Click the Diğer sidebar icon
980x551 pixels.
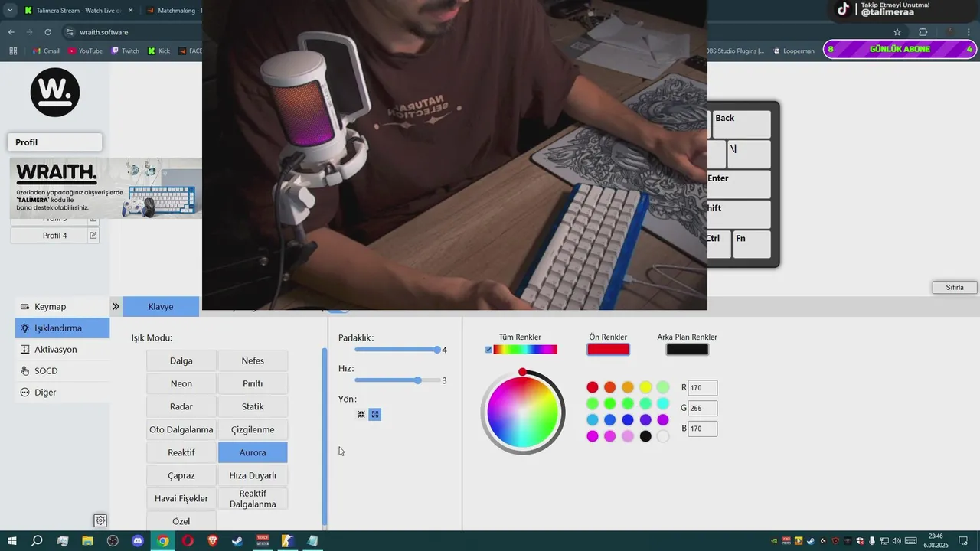coord(25,392)
